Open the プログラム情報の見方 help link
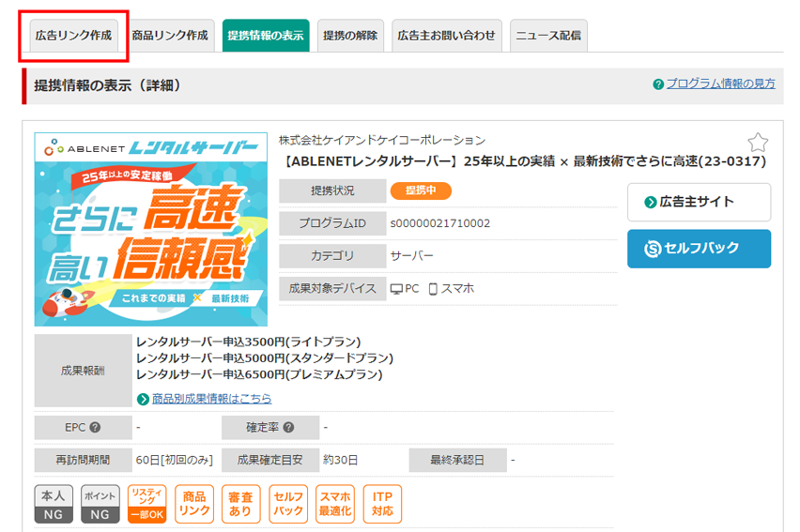Image resolution: width=800 pixels, height=532 pixels. point(720,84)
